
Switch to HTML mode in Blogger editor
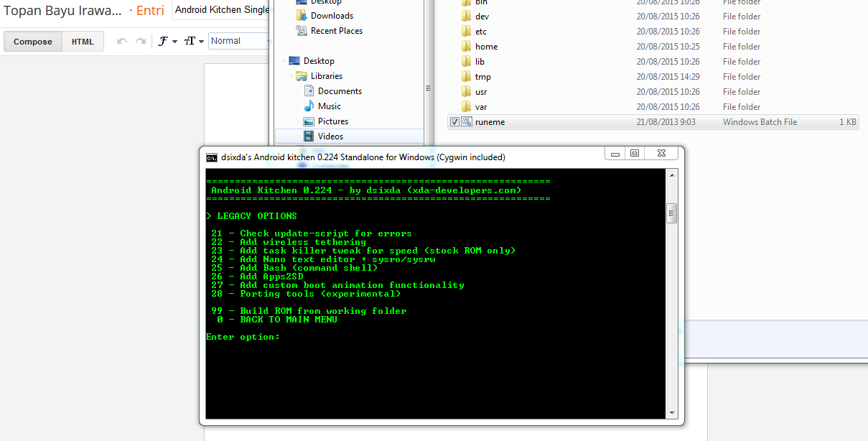point(83,42)
